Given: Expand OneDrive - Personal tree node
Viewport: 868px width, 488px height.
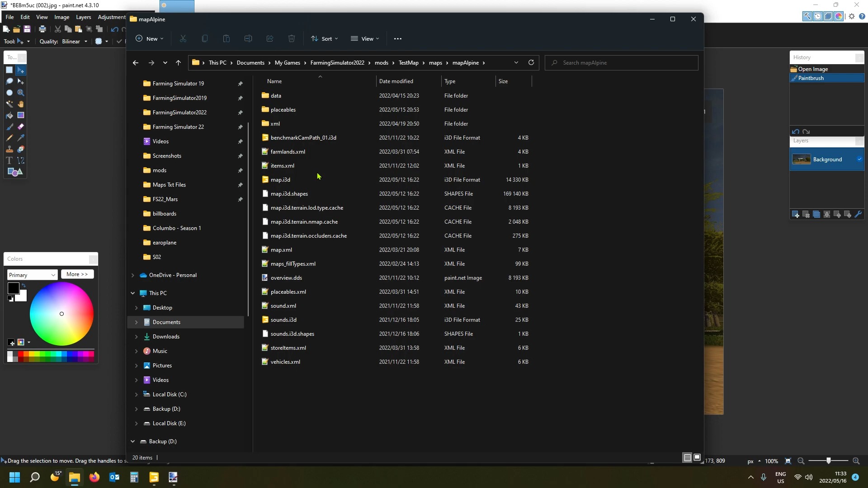Looking at the screenshot, I should pyautogui.click(x=132, y=275).
